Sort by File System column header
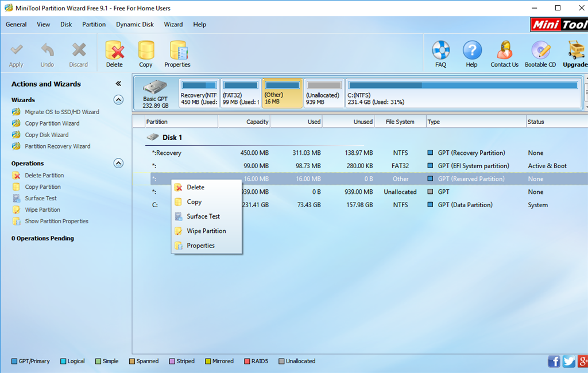The height and width of the screenshot is (373, 588). click(x=400, y=122)
